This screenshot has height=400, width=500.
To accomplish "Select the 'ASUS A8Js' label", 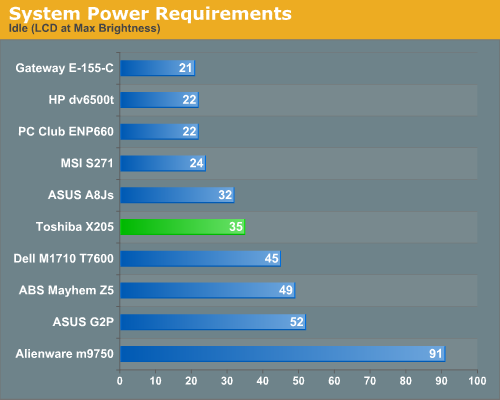I will [81, 195].
